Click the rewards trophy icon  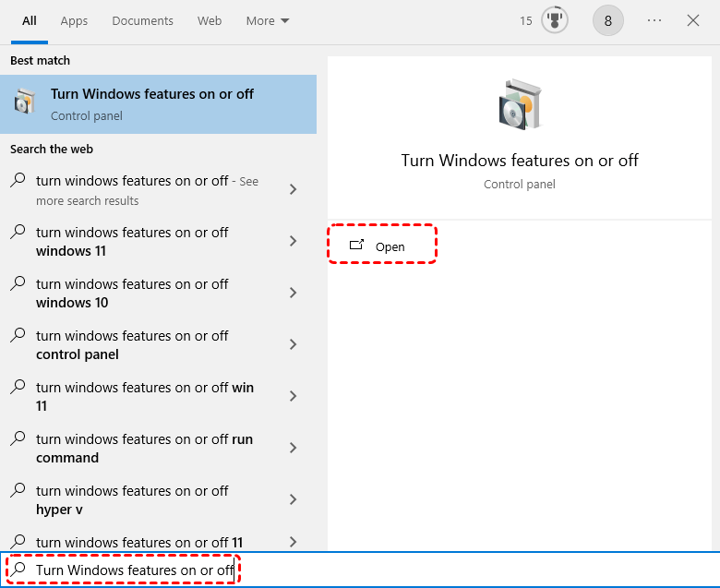(x=555, y=20)
